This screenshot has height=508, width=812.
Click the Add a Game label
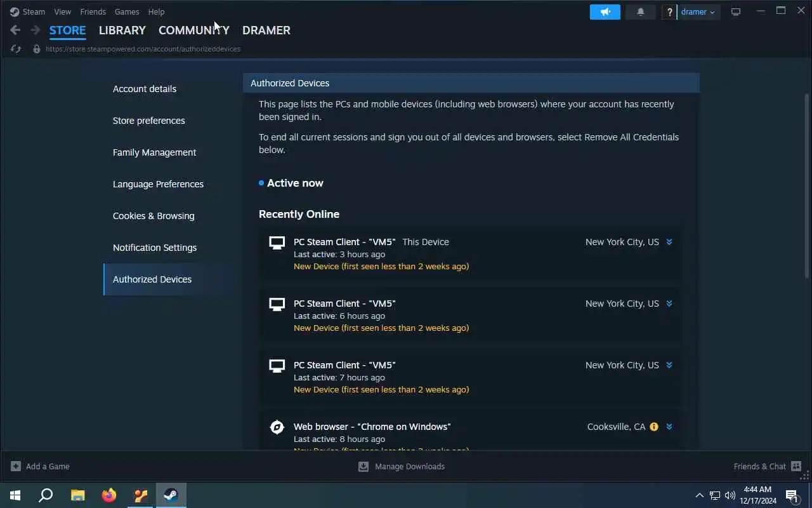[48, 466]
